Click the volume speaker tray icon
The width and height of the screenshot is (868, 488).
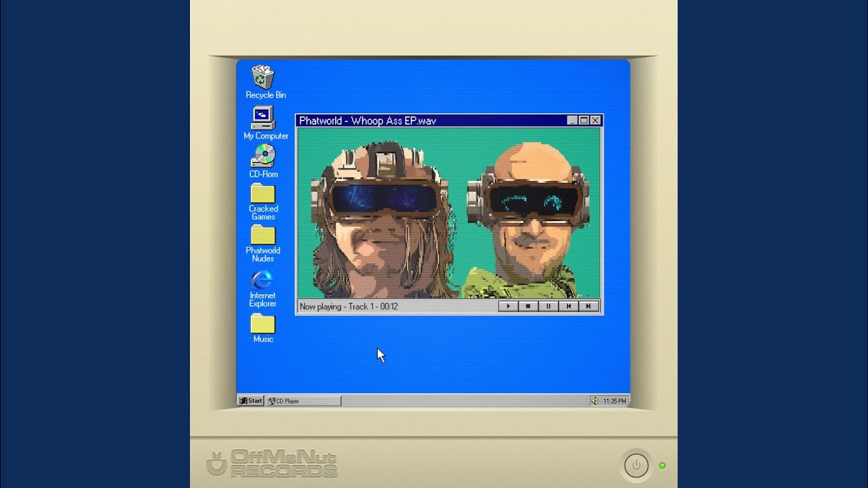(x=595, y=401)
